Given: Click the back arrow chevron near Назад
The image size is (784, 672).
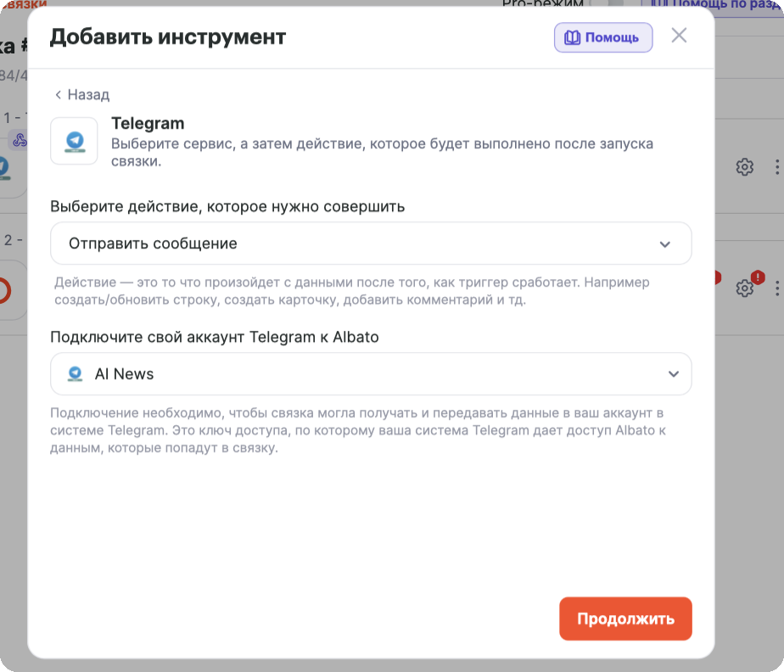Looking at the screenshot, I should tap(58, 94).
